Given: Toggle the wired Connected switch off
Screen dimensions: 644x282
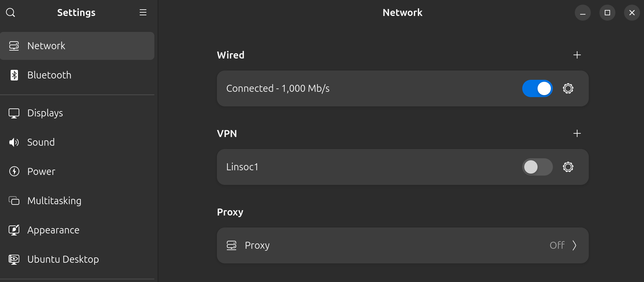Looking at the screenshot, I should point(537,88).
